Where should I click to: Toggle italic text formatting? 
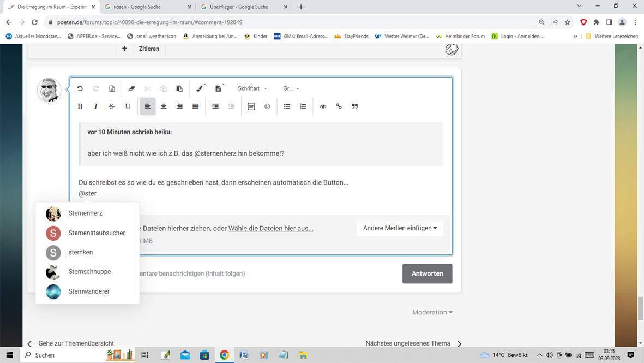96,106
